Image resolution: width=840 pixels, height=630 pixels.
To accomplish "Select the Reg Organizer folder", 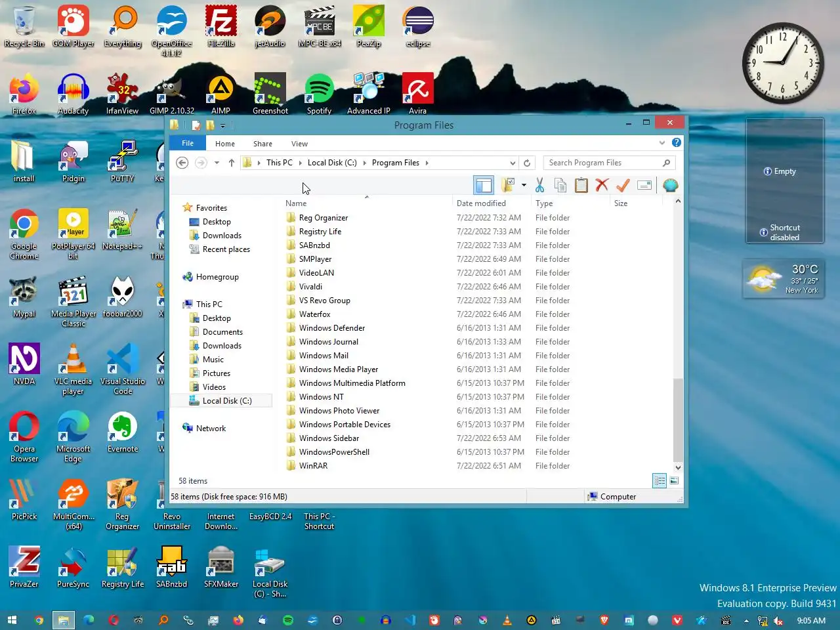I will 324,218.
